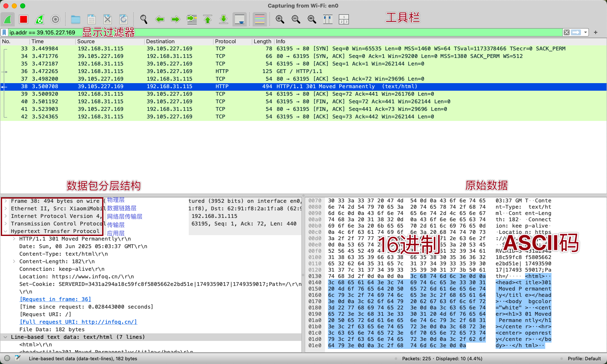Collapse Hypertext Transfer Protocol node

pyautogui.click(x=5, y=231)
